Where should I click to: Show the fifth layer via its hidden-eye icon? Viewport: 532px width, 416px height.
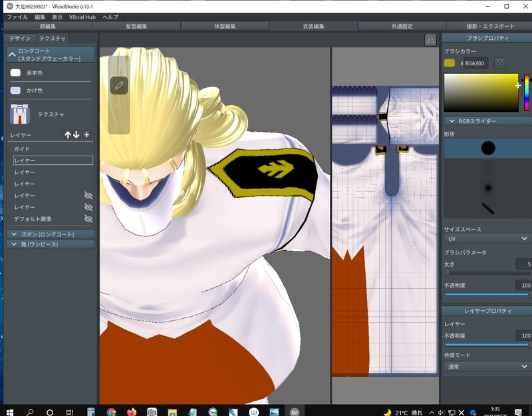[88, 207]
